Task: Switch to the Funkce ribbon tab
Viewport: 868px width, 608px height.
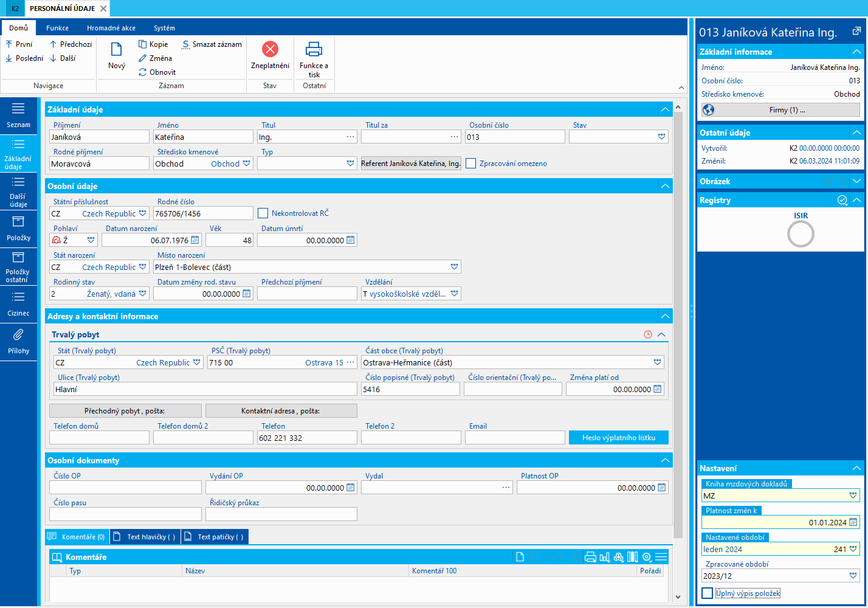Action: tap(57, 28)
